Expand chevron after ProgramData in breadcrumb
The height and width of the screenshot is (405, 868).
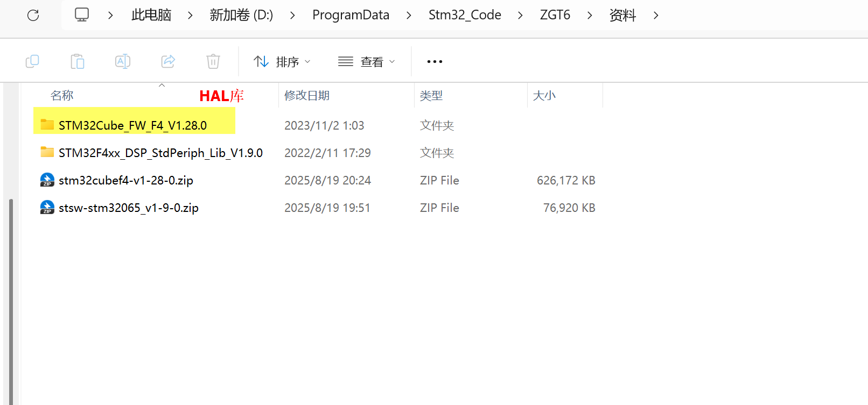[409, 16]
